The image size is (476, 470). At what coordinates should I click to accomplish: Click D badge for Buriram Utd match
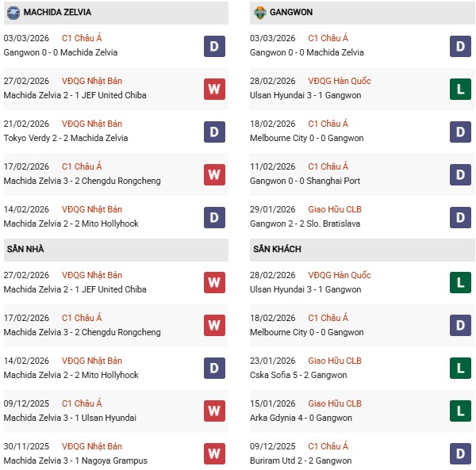461,453
